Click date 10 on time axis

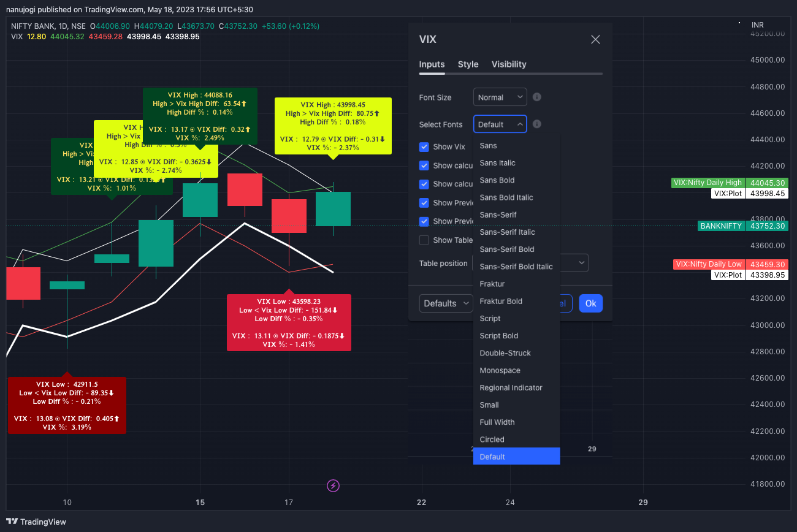pos(67,503)
